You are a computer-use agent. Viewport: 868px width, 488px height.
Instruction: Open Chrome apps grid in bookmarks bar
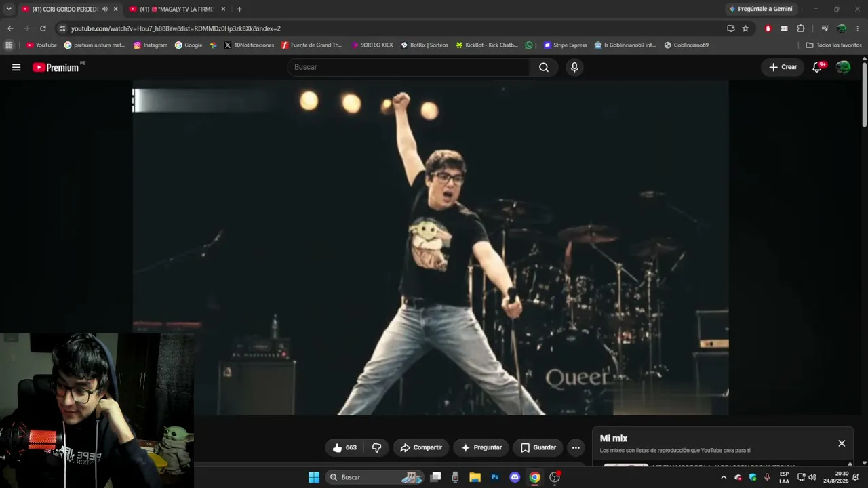(x=9, y=45)
